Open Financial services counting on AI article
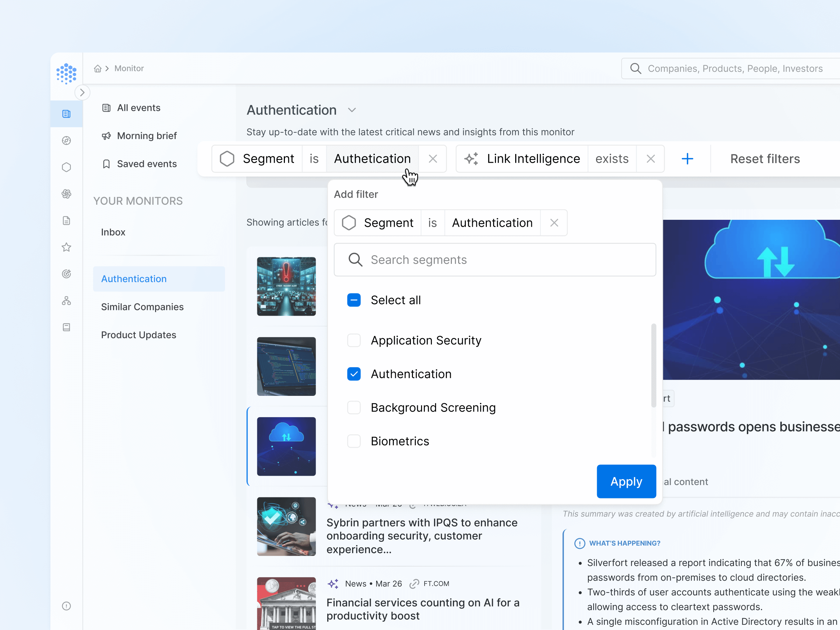This screenshot has width=840, height=630. [x=423, y=609]
